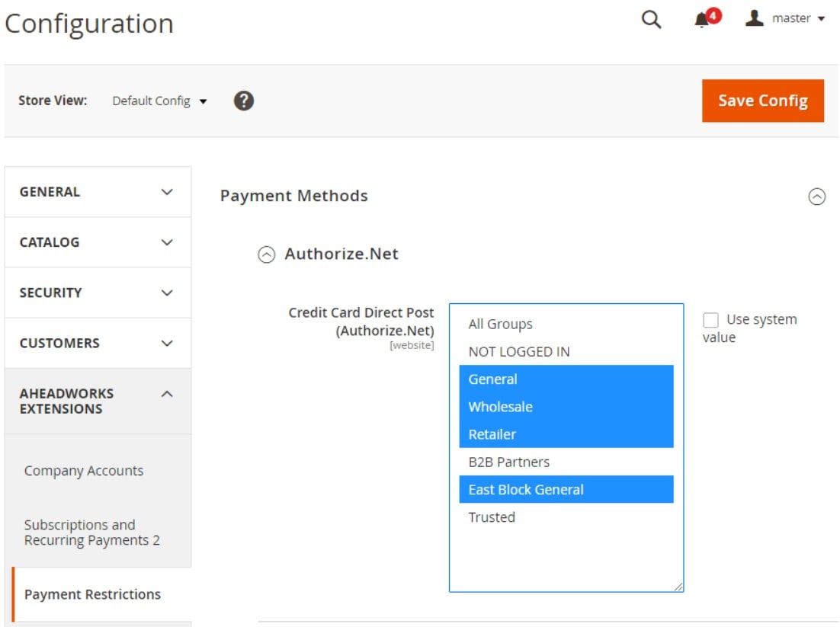
Task: Open the help question mark icon
Action: point(244,101)
